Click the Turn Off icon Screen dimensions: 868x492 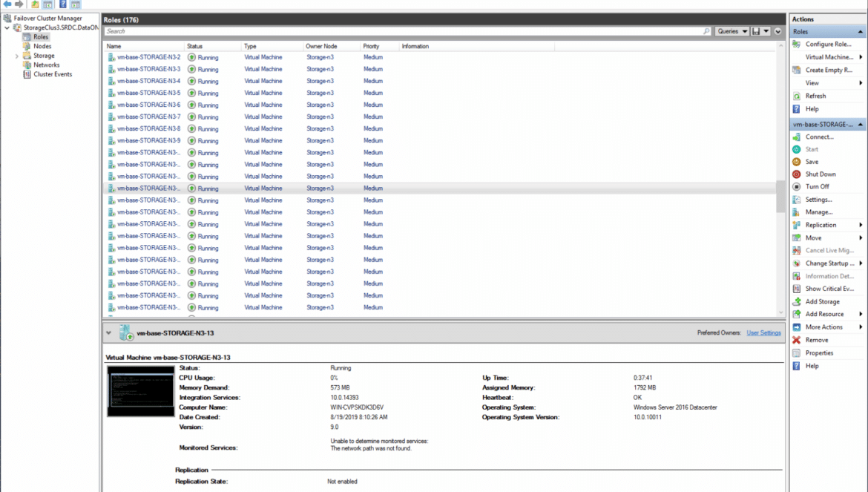(797, 186)
